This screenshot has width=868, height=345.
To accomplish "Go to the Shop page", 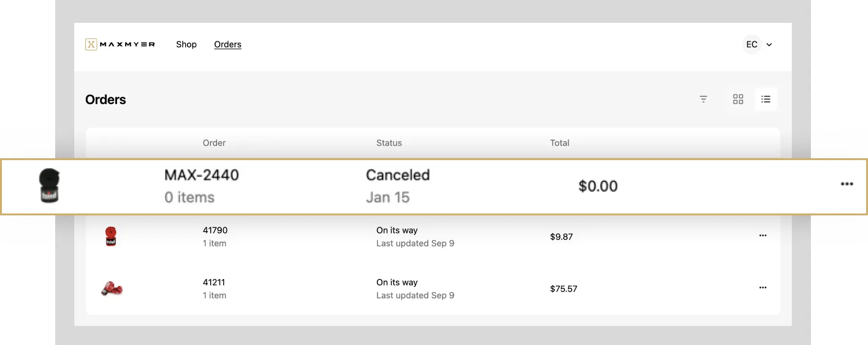I will [x=186, y=44].
